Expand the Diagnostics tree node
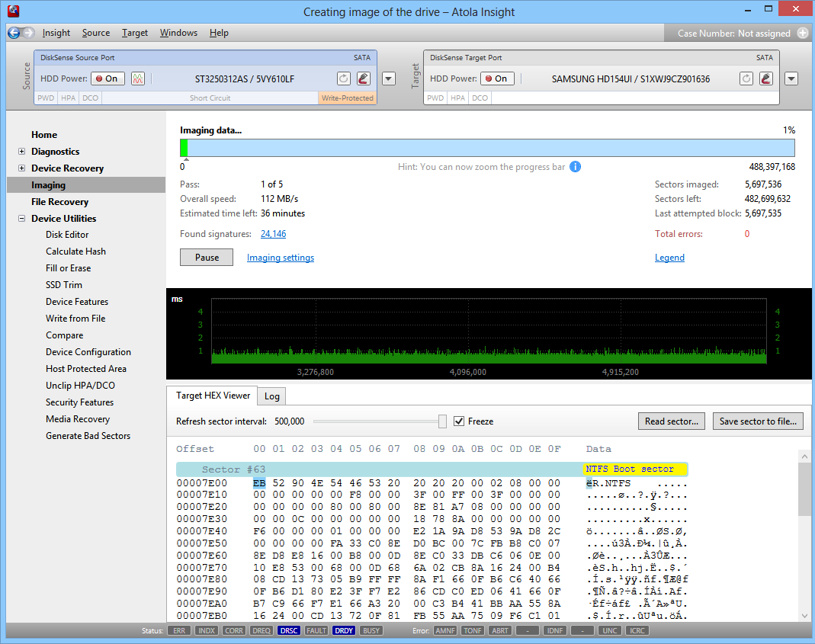 [x=22, y=151]
